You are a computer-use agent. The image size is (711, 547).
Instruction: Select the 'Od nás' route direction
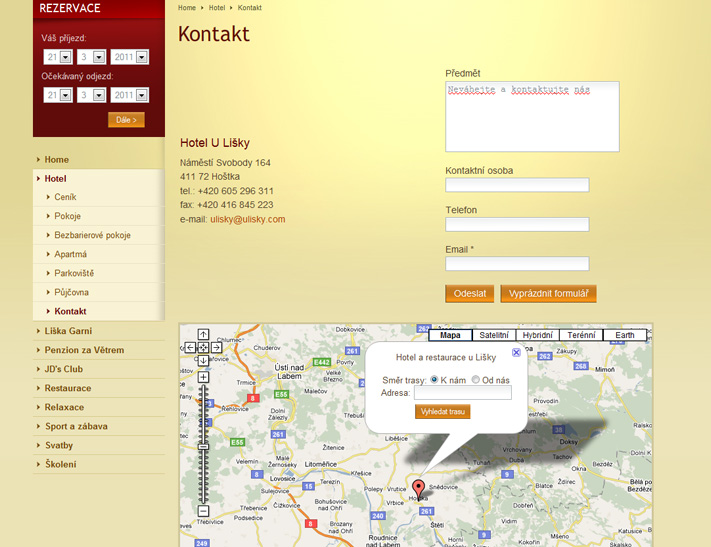(x=475, y=380)
